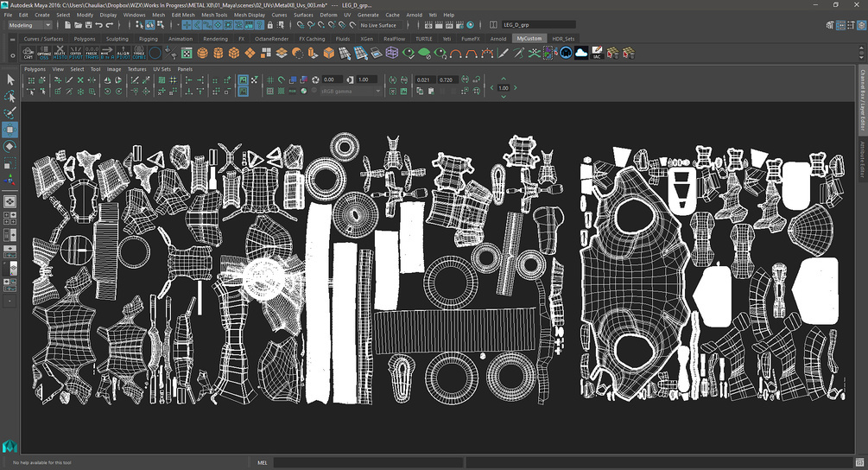Select the arrow Select tool in toolbox
Image resolution: width=868 pixels, height=470 pixels.
pyautogui.click(x=10, y=79)
